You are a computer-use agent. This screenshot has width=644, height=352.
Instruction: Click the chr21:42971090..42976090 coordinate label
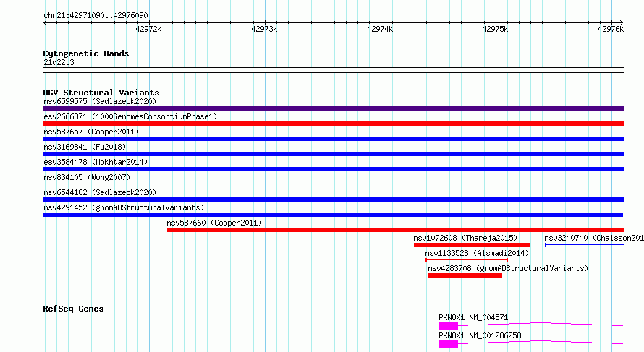click(96, 15)
